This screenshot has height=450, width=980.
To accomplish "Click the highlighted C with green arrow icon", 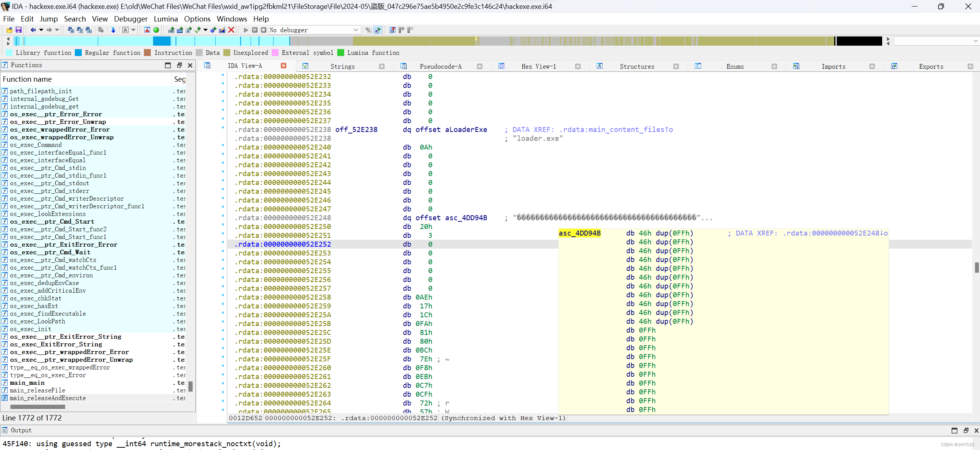I will coord(378,30).
